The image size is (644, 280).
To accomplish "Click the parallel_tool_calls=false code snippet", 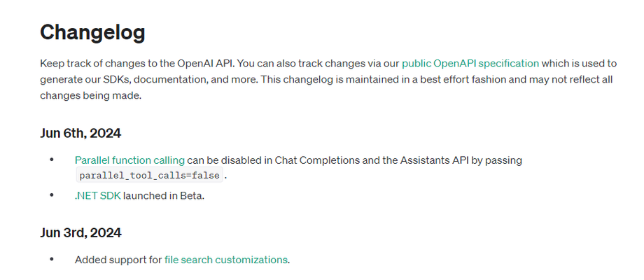I will pyautogui.click(x=150, y=175).
